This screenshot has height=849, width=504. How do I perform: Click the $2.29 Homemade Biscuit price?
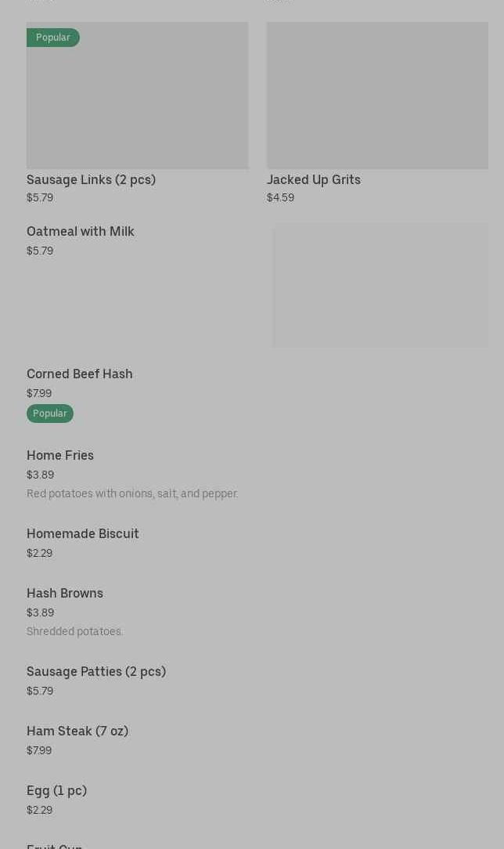click(39, 553)
